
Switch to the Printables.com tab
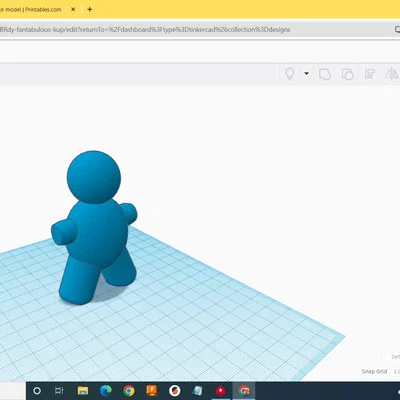click(x=31, y=9)
